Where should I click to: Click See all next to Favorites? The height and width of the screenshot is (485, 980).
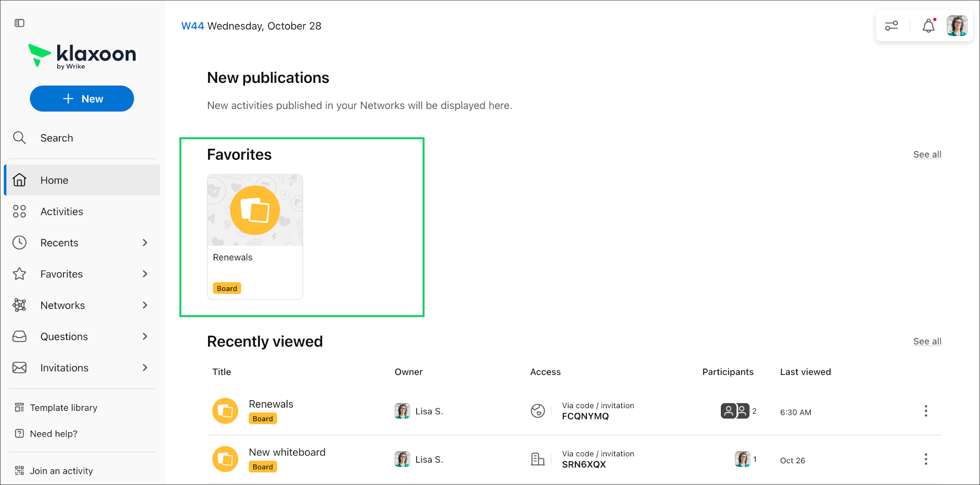[x=927, y=154]
